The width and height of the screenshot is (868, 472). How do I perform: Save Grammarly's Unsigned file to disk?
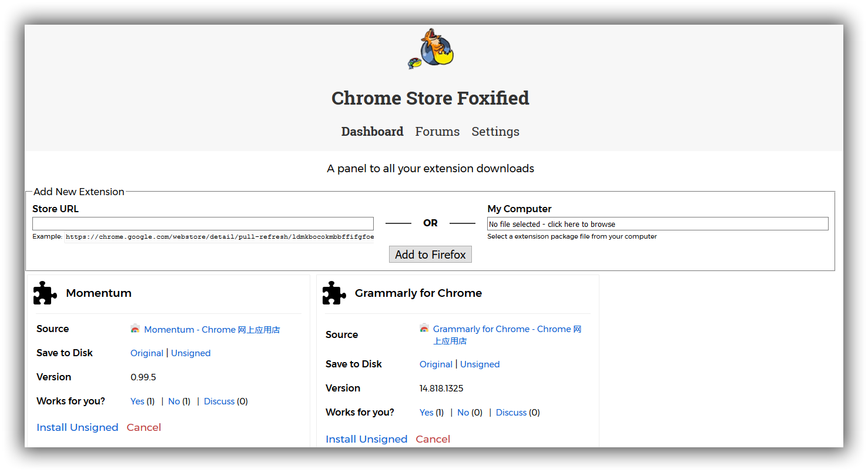[x=480, y=364]
